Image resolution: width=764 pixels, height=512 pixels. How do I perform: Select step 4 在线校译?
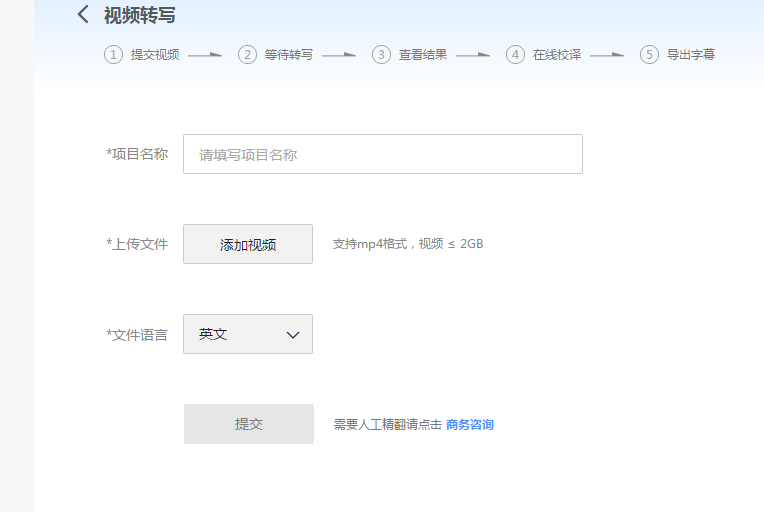pos(544,55)
